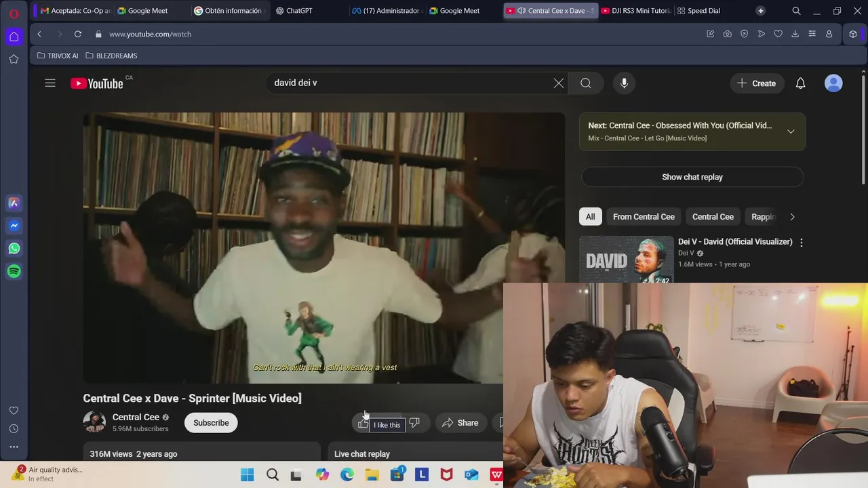Open Opera sidebar three-dots more menu

point(14,447)
